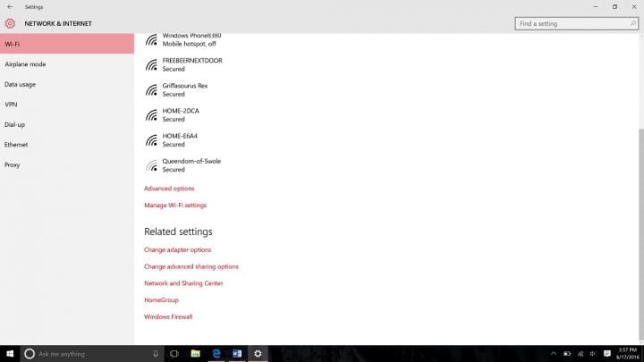
Task: Click the Wi-Fi icon for Windows Phone hotspot
Action: (x=151, y=40)
